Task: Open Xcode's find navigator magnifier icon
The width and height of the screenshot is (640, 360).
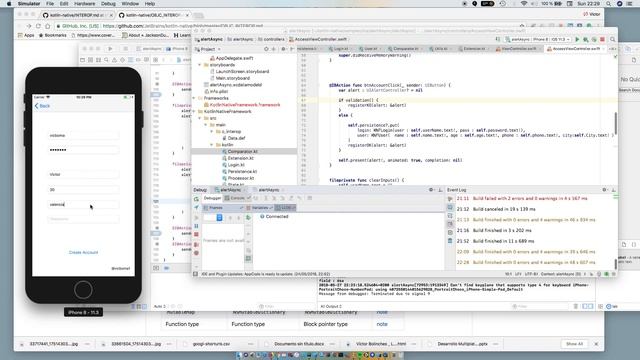Action: tap(107, 60)
